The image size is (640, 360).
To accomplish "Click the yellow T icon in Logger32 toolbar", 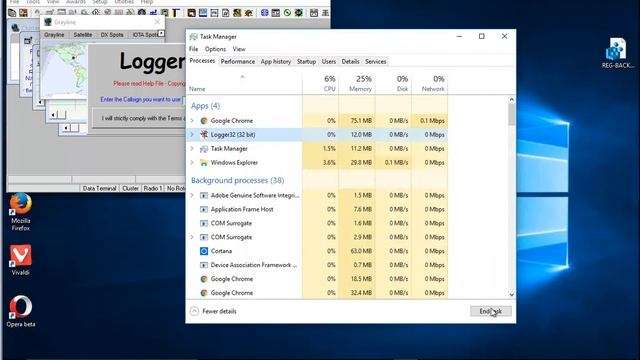I will click(176, 13).
